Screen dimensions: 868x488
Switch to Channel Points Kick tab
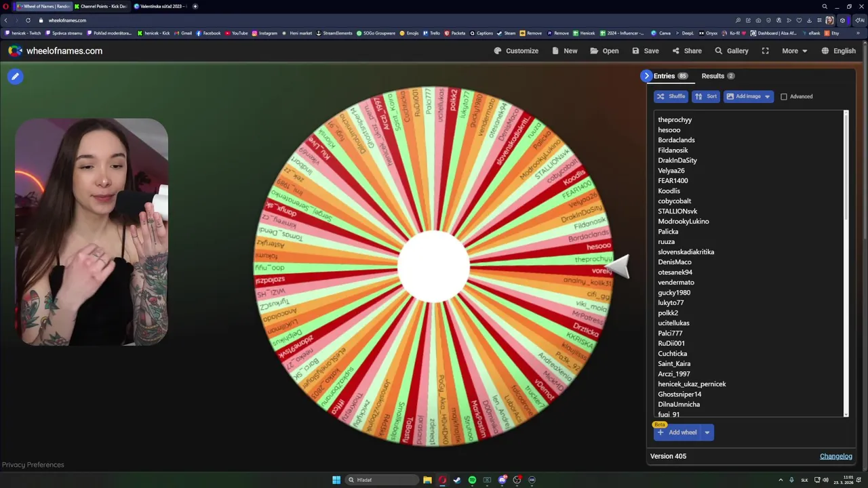click(x=101, y=6)
